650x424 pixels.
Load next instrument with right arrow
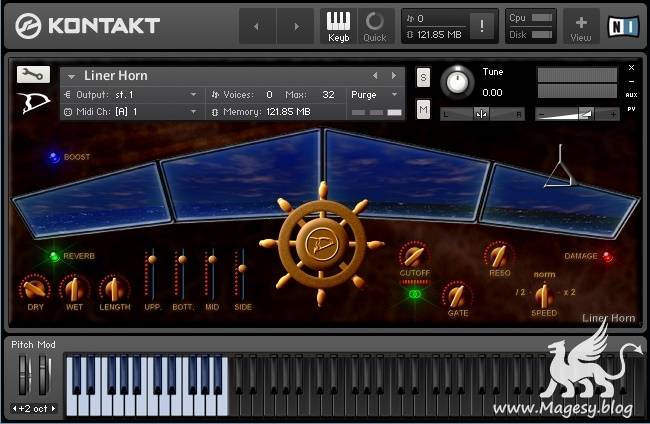pos(394,75)
